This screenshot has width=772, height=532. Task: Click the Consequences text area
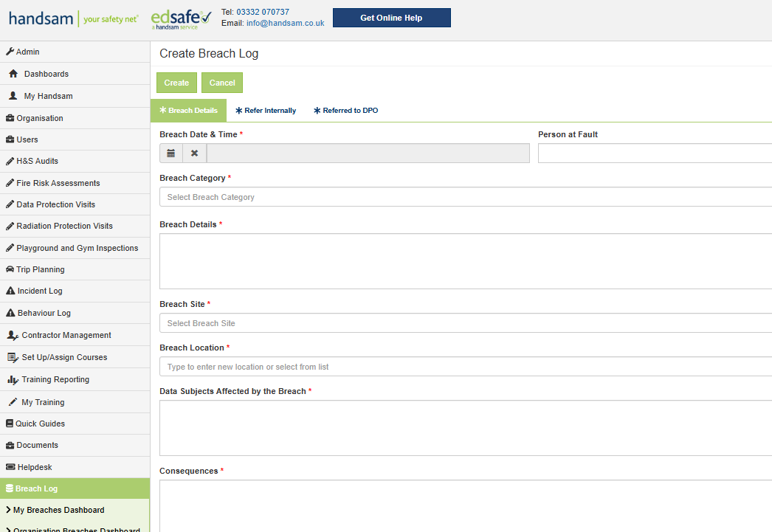[465, 506]
